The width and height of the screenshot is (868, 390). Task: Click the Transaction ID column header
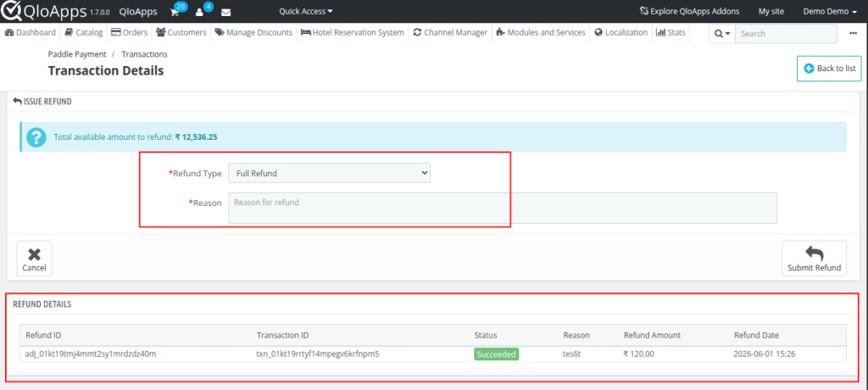283,335
